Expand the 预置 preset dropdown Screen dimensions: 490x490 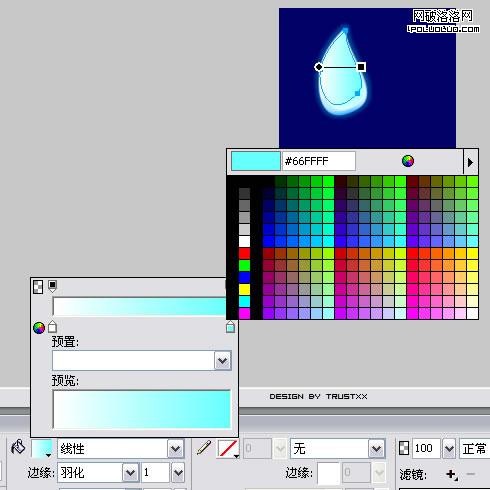[x=222, y=360]
